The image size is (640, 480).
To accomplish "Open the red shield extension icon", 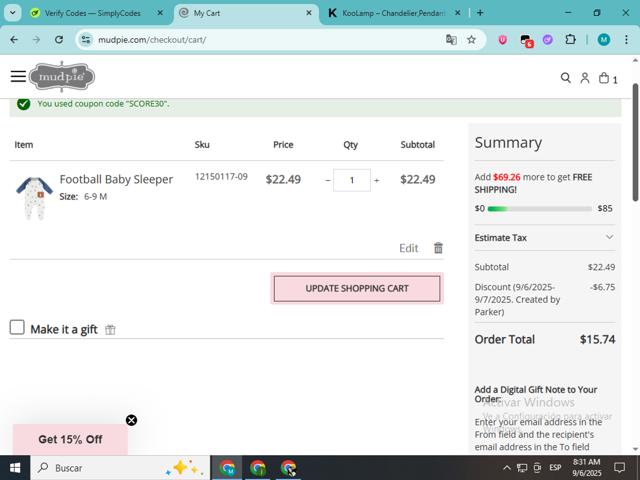I will pos(502,40).
